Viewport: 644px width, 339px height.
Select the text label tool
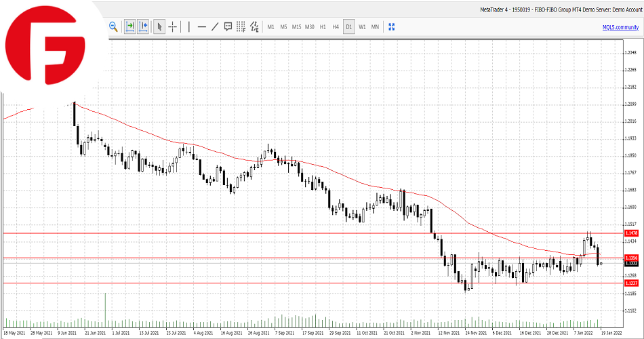(x=228, y=26)
